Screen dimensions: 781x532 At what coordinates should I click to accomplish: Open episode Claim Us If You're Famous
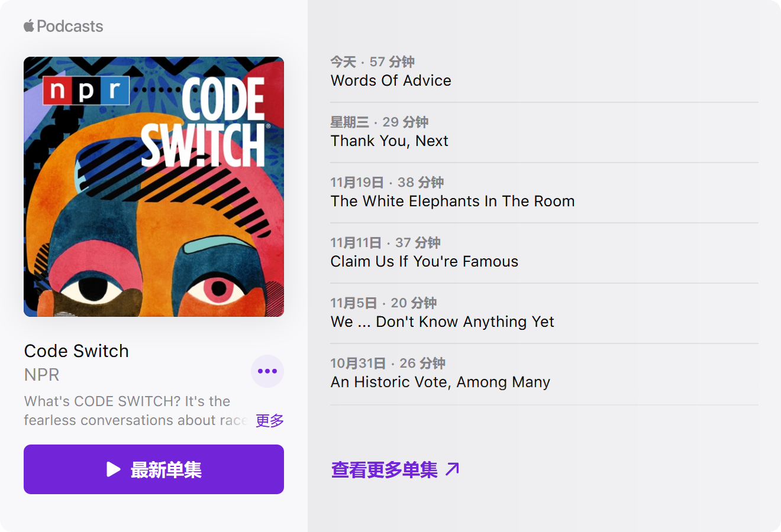(x=424, y=261)
